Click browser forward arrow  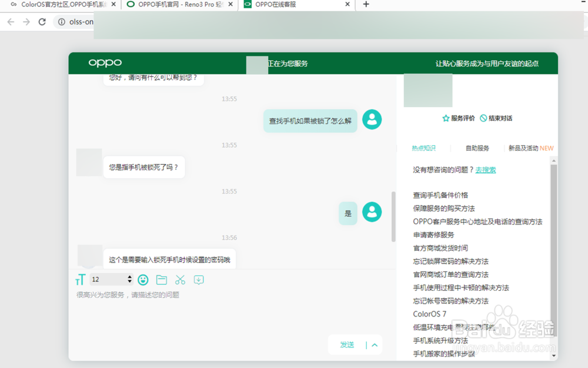tap(26, 22)
